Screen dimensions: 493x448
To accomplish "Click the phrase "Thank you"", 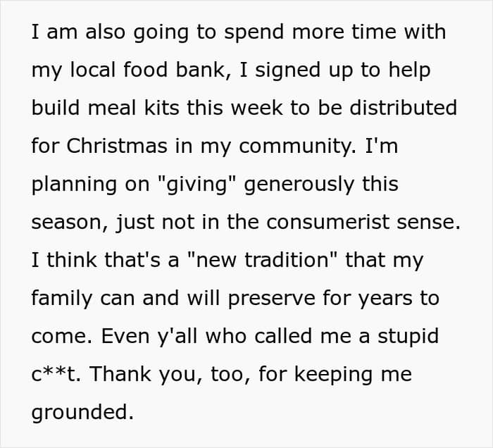I will point(139,375).
